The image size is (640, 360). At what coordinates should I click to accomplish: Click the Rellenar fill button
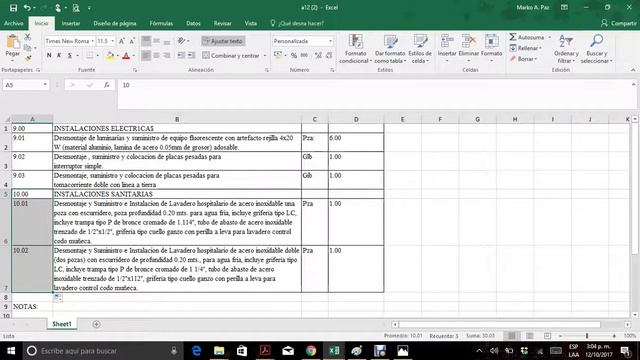pyautogui.click(x=526, y=48)
